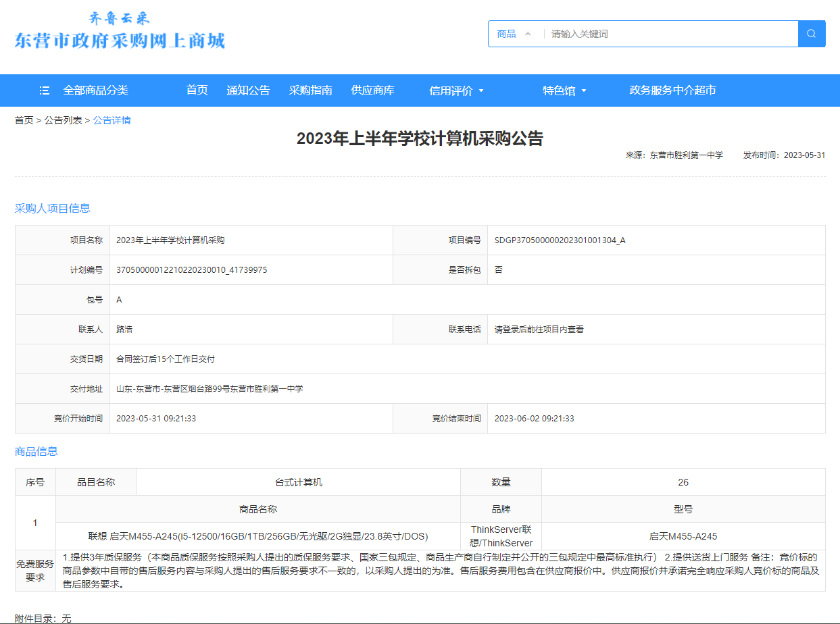Go to 首页 in the navigation bar
This screenshot has width=840, height=624.
pyautogui.click(x=197, y=90)
